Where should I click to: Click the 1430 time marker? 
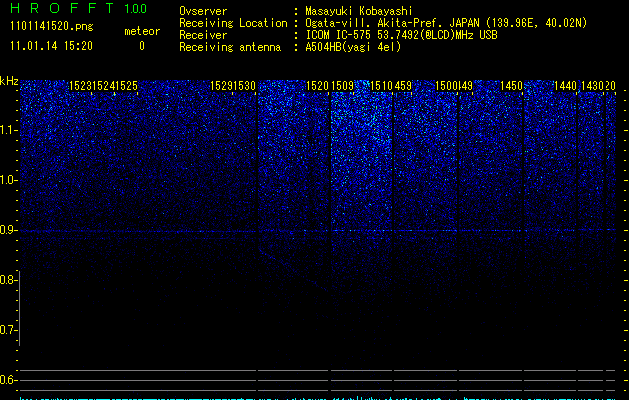tap(592, 86)
